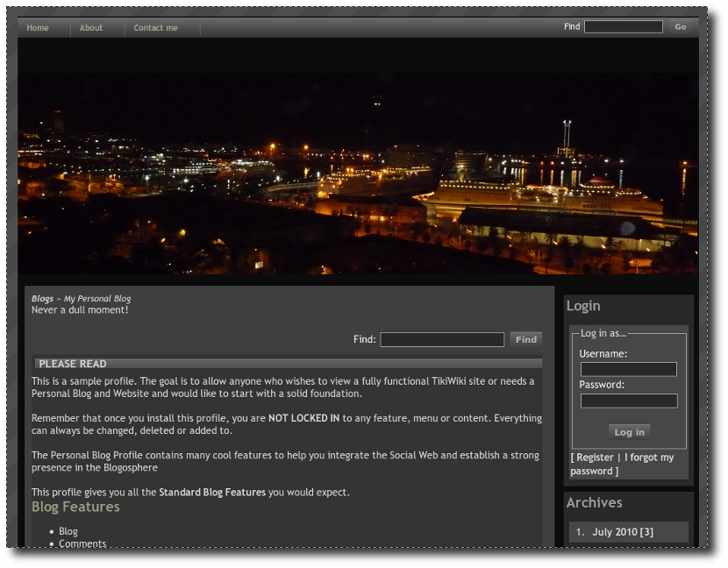This screenshot has width=728, height=568.
Task: Click the top Find search field
Action: coord(623,27)
